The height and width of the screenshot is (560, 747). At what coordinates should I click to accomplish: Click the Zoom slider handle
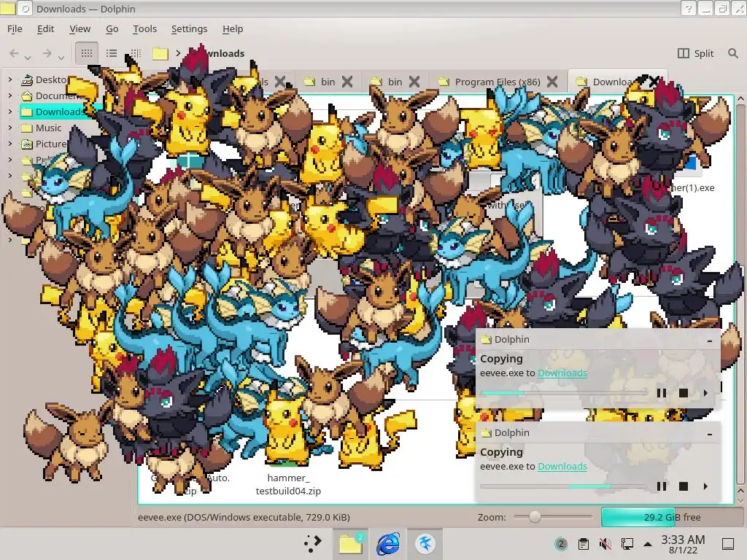pos(535,517)
